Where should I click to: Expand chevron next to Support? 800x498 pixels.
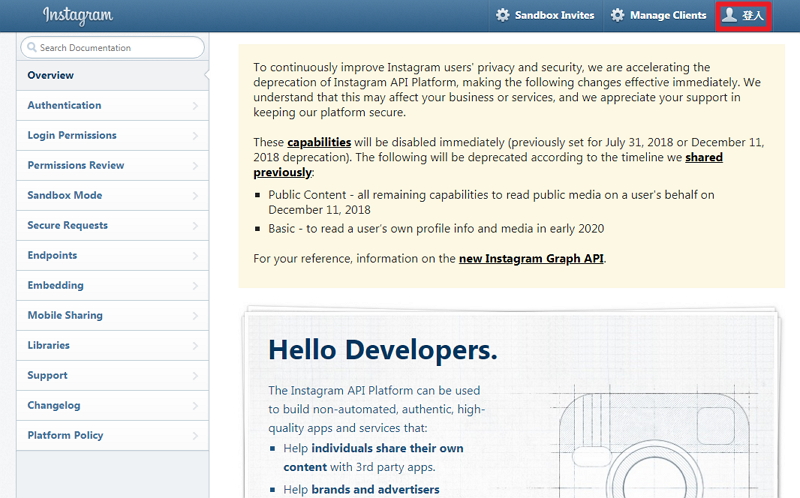(x=195, y=376)
